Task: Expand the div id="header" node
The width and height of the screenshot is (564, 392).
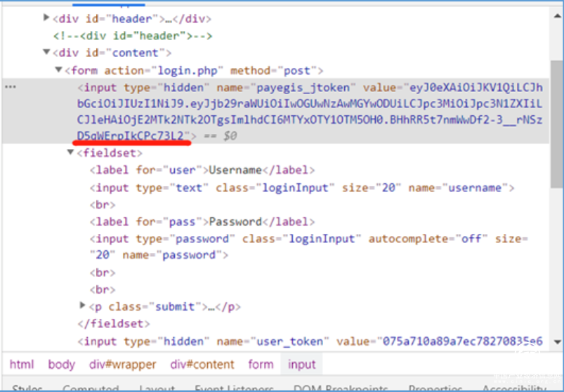Action: pos(46,18)
